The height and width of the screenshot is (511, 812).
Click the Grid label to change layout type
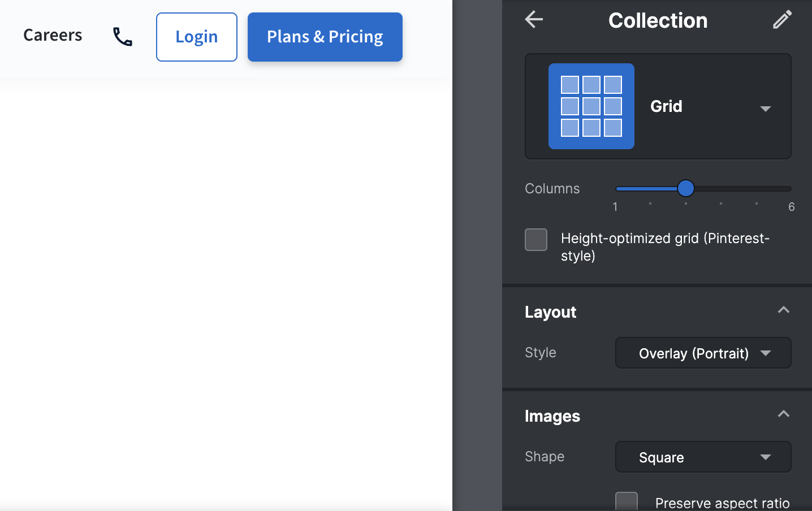point(666,106)
